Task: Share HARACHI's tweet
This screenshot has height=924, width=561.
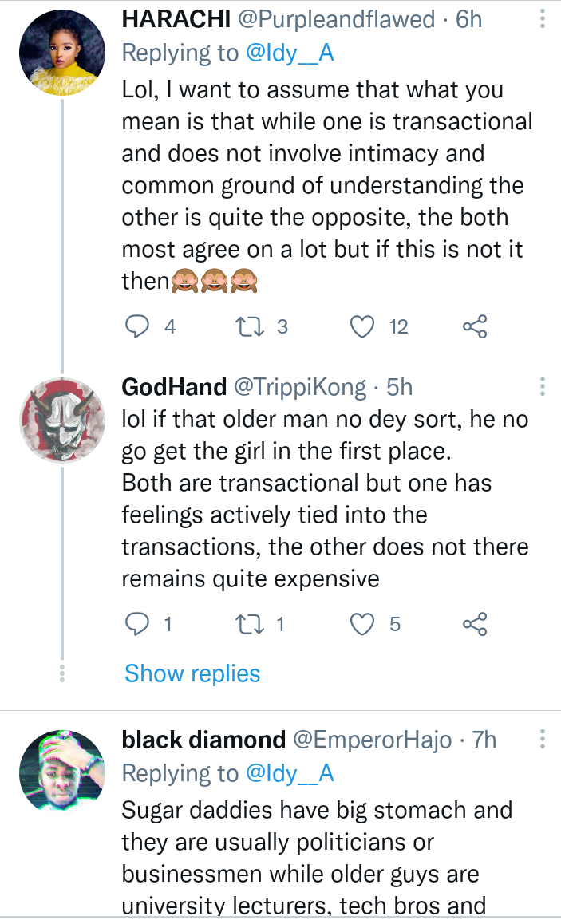Action: tap(475, 326)
